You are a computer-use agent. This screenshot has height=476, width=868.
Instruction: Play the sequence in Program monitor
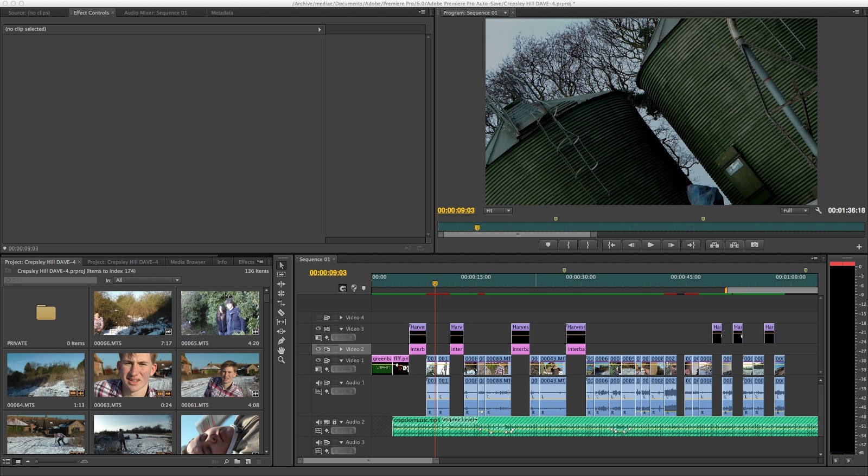tap(651, 245)
